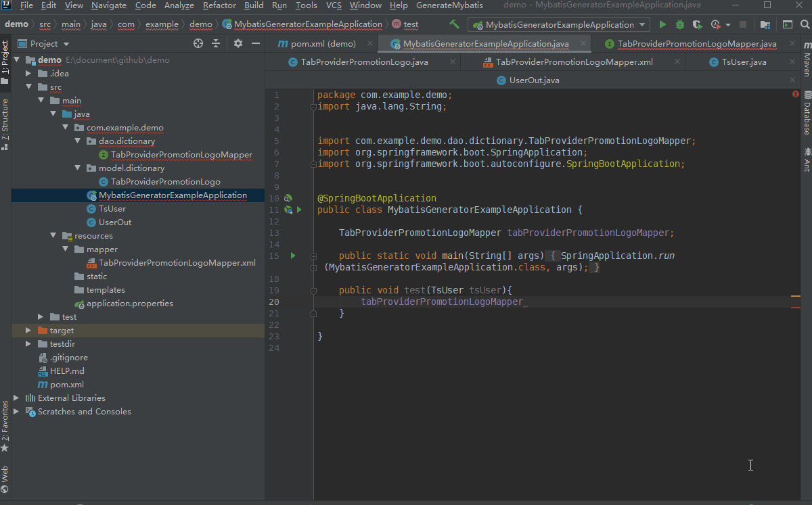Collapse all nodes using the collapse-all icon
Image resolution: width=812 pixels, height=505 pixels.
coord(217,43)
